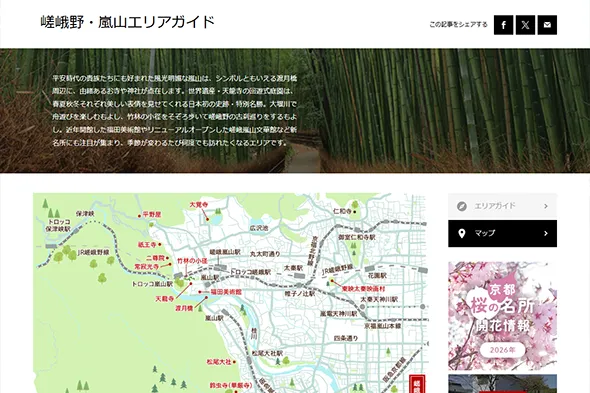Click the 四条通り street label
Image resolution: width=590 pixels, height=393 pixels.
click(345, 338)
